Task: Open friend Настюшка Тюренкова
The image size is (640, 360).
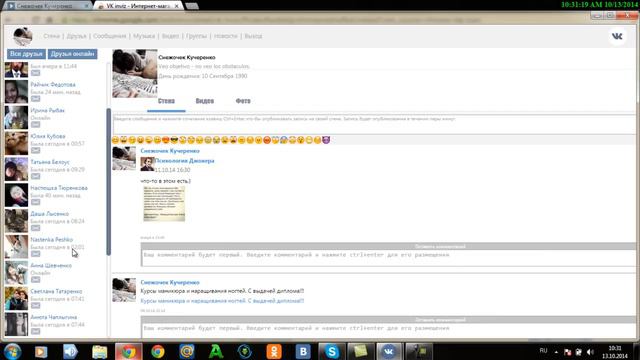Action: click(59, 188)
